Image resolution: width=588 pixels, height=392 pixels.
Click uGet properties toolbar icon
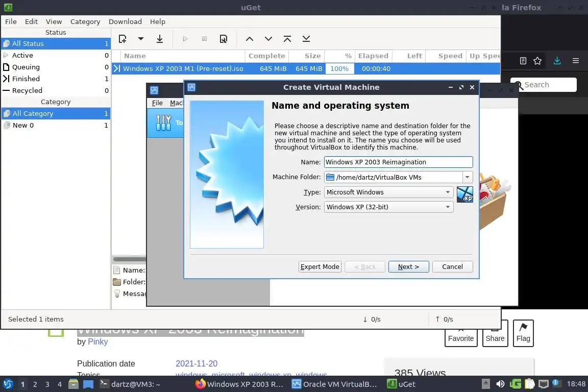click(x=224, y=39)
